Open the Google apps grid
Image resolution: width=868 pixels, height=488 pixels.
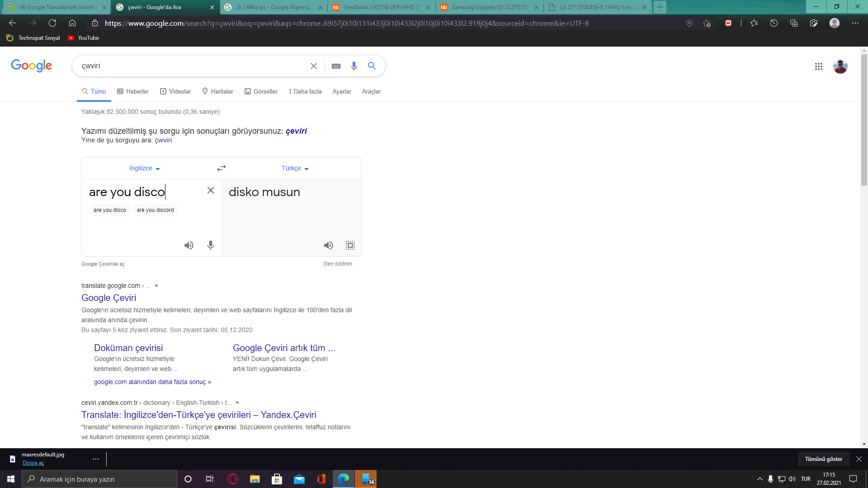coord(818,66)
